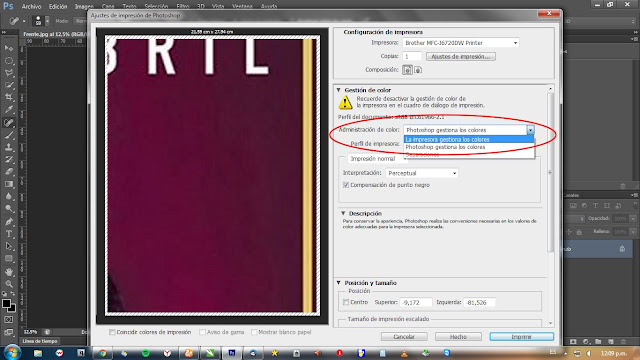Click the background color swatch
640x360 pixels.
[13, 309]
